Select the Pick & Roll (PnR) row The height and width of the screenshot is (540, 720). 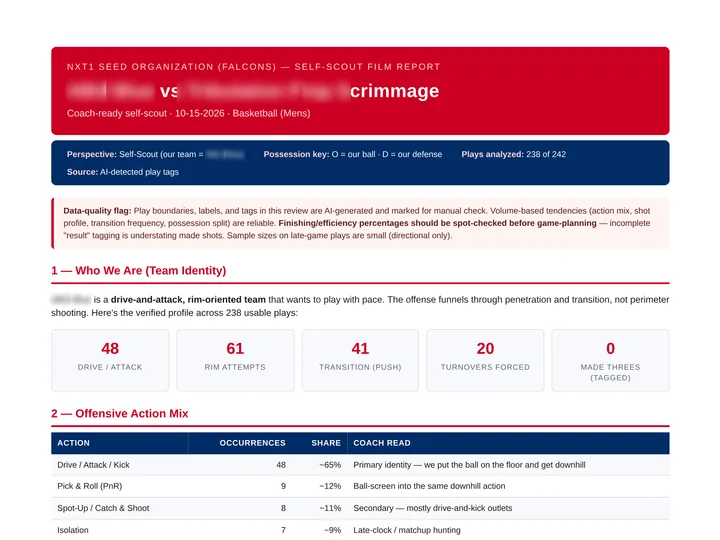(360, 486)
